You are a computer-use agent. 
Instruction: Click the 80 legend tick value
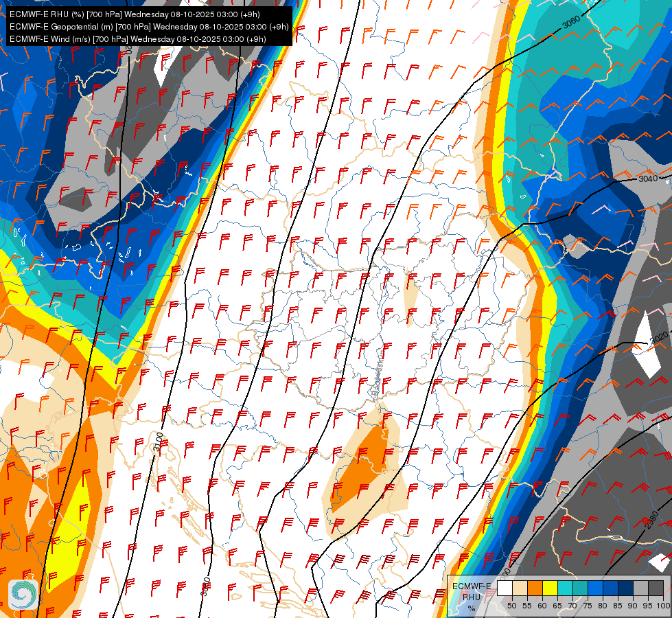click(603, 606)
